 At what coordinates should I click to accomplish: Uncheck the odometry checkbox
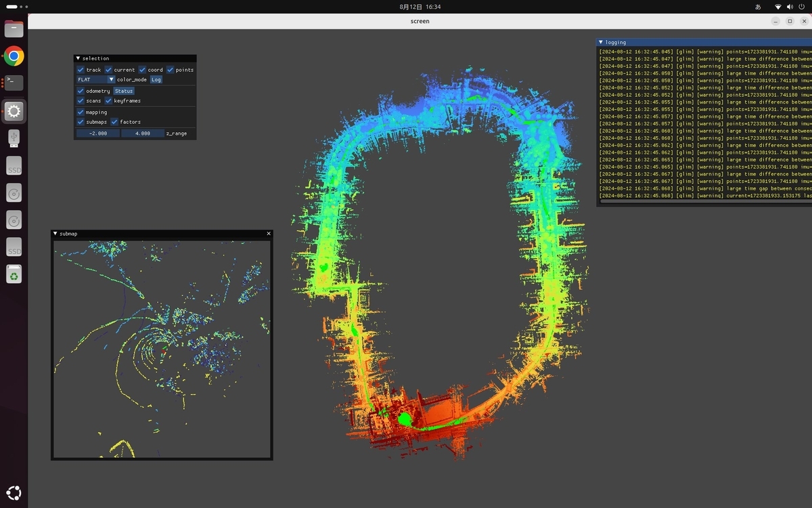81,91
